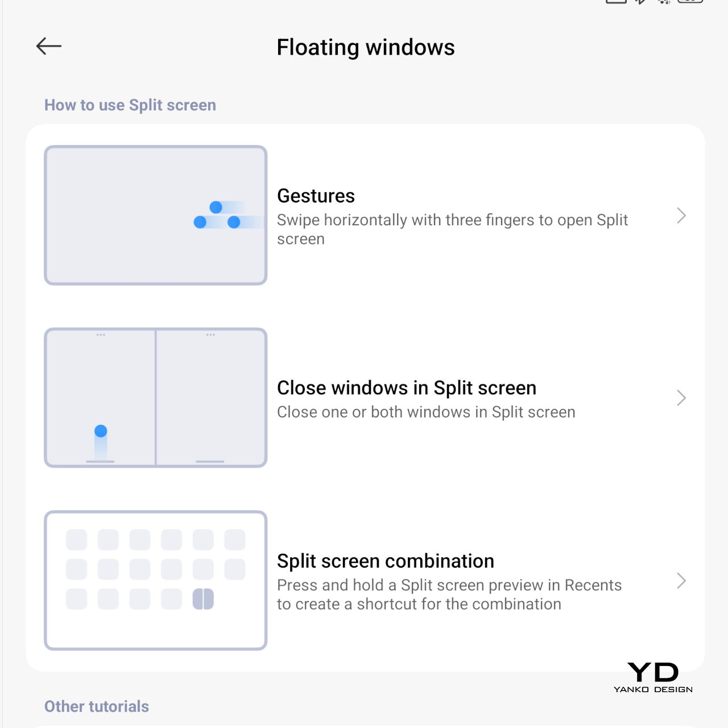The width and height of the screenshot is (728, 728).
Task: Click the "Other tutorials" section header
Action: 97,706
